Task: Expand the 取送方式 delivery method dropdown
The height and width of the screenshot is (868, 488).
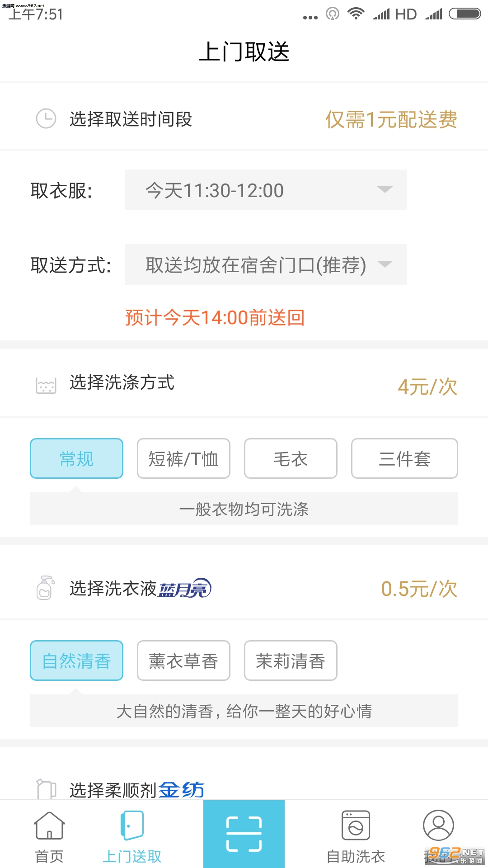Action: [265, 264]
